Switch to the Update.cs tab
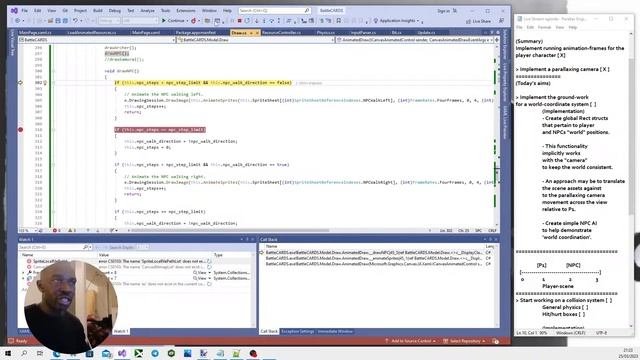 coord(426,33)
